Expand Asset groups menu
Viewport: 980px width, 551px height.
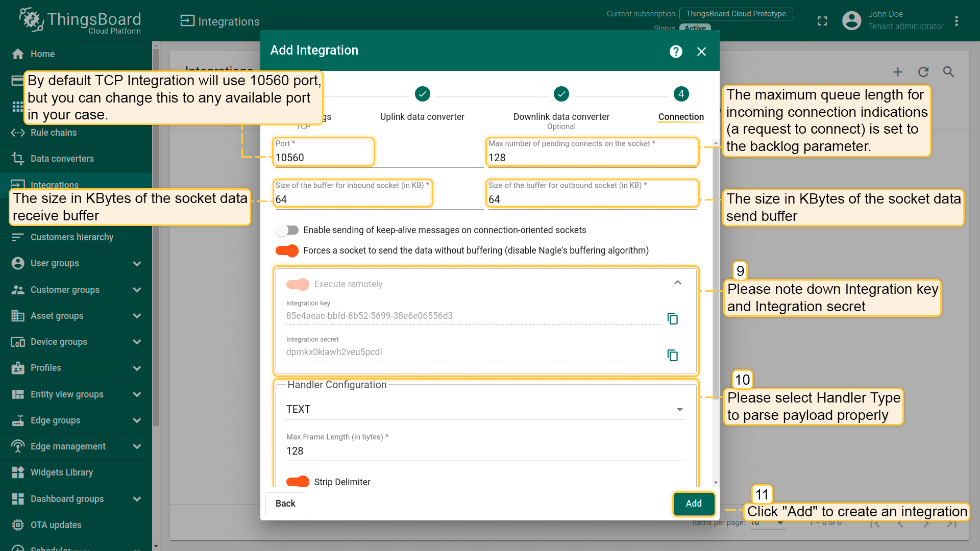coord(137,316)
